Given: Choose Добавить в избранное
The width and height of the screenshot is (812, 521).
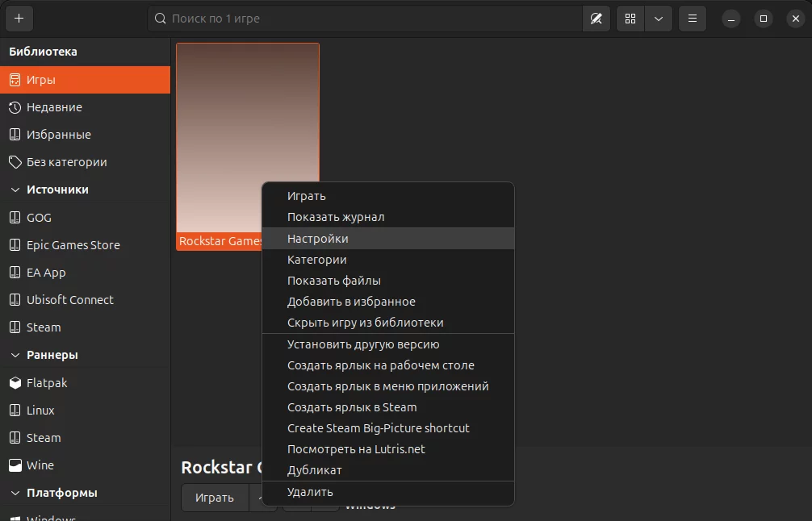Looking at the screenshot, I should [388, 302].
